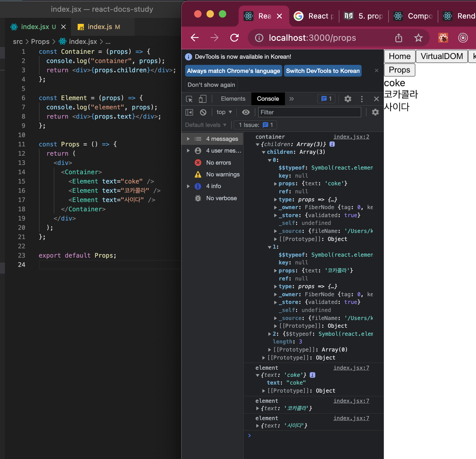Expand the 4 user messages group

188,151
